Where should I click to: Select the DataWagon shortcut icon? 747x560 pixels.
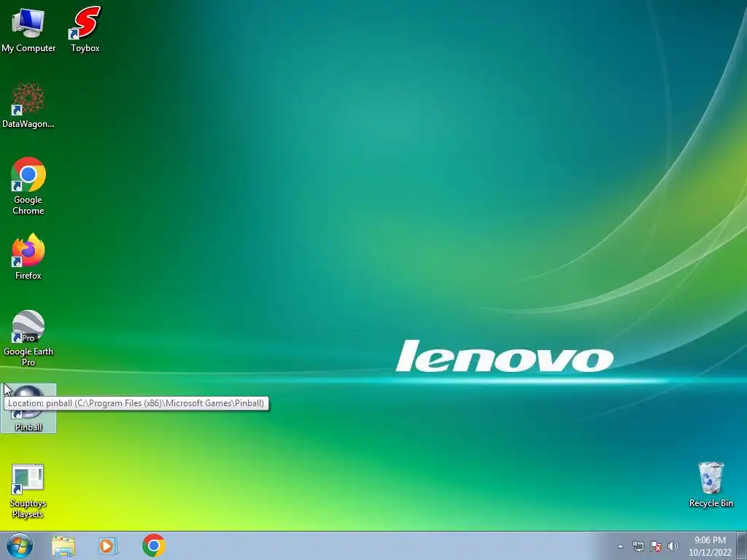pos(28,106)
